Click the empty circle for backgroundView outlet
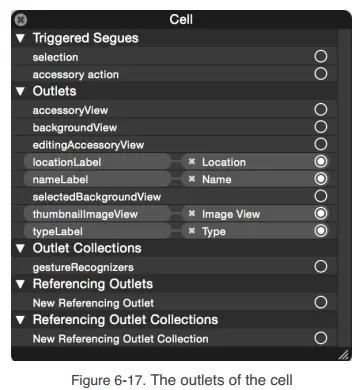This screenshot has height=390, width=361. click(321, 127)
